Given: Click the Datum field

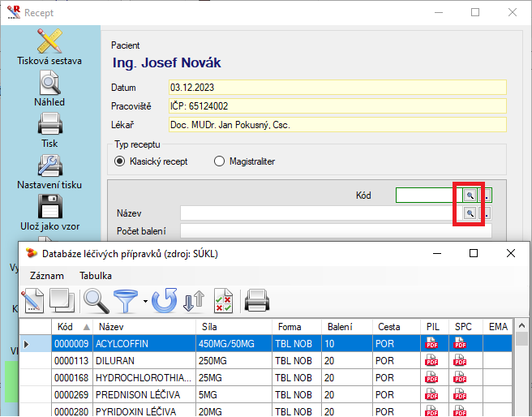Looking at the screenshot, I should pyautogui.click(x=337, y=88).
